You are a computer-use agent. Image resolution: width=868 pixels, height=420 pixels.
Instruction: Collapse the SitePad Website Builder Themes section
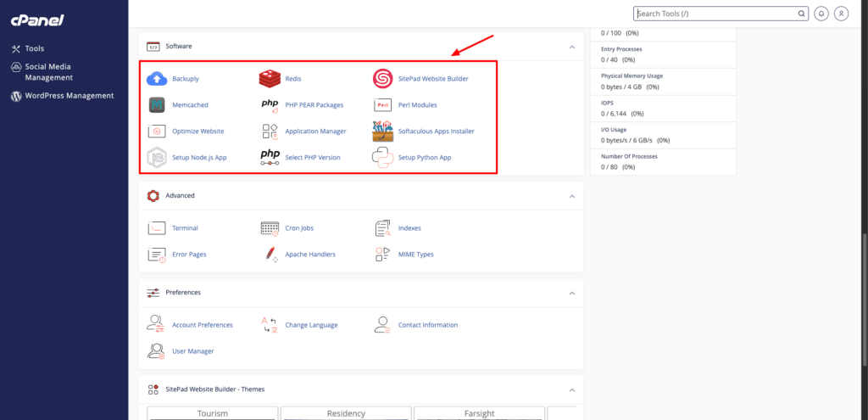pyautogui.click(x=572, y=390)
